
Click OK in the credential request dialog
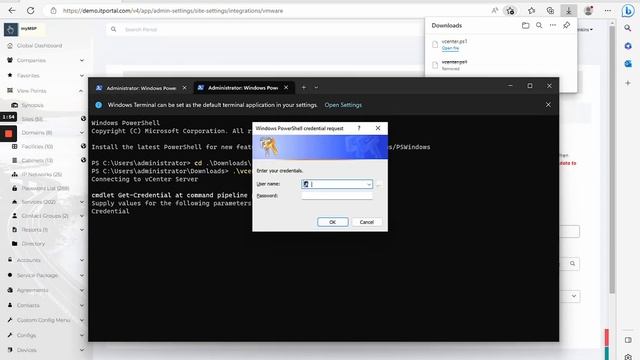333,222
